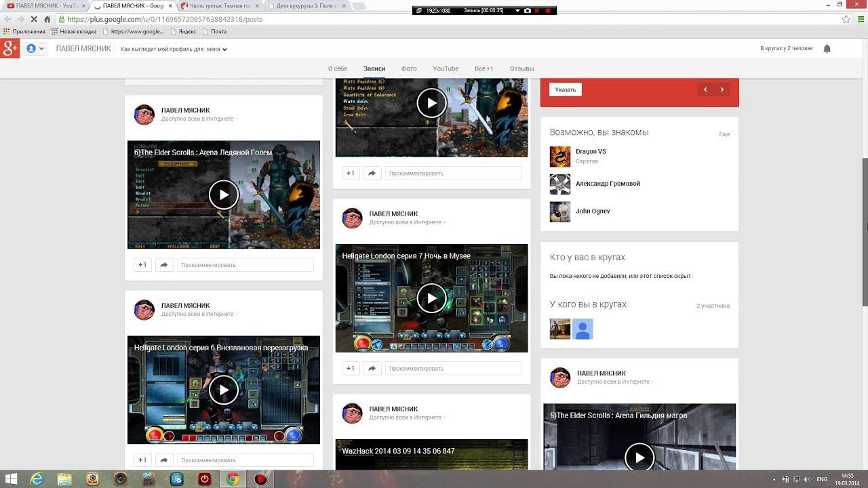
Task: Click the comment field under Ледяной Голем post
Action: pos(245,265)
